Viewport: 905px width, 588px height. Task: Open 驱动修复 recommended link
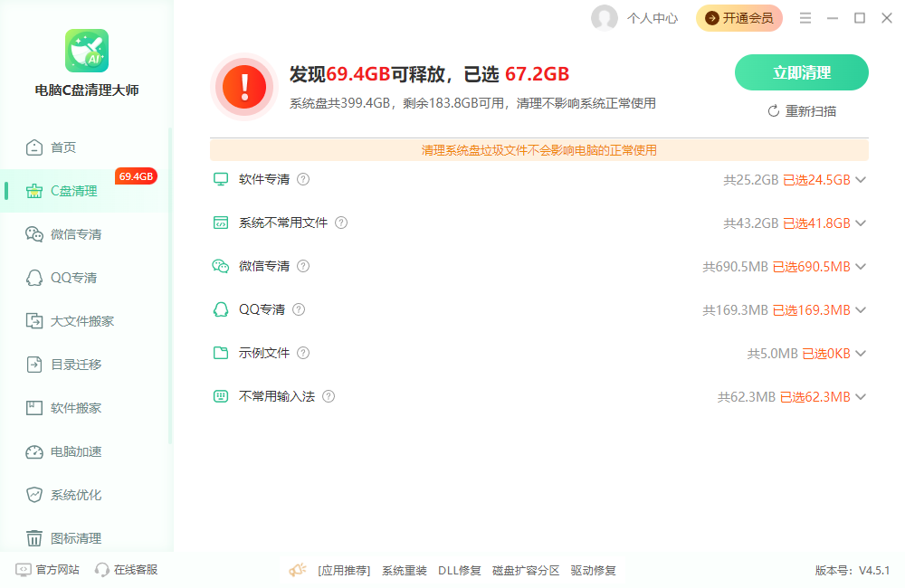click(594, 571)
